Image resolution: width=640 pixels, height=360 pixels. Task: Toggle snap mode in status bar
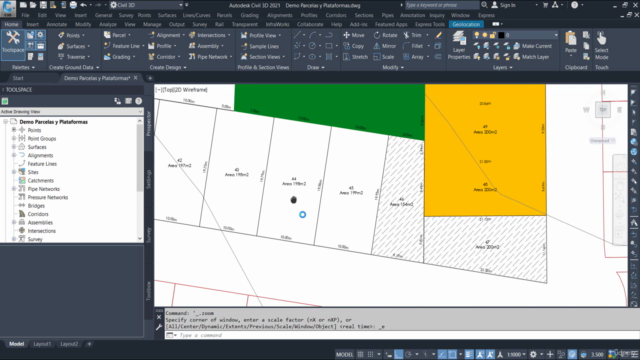point(370,354)
